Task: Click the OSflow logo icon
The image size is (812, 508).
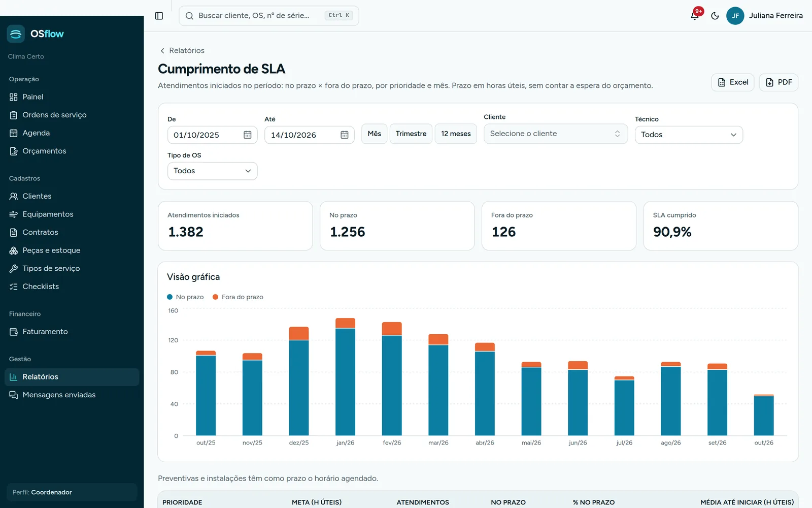Action: click(16, 34)
